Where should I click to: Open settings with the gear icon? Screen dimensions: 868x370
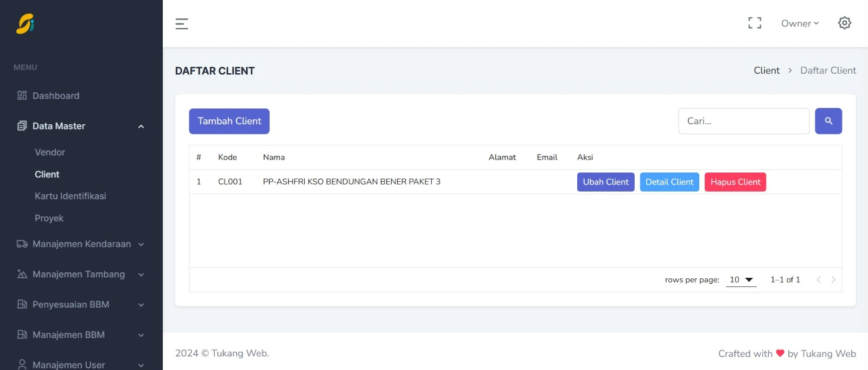[x=844, y=23]
